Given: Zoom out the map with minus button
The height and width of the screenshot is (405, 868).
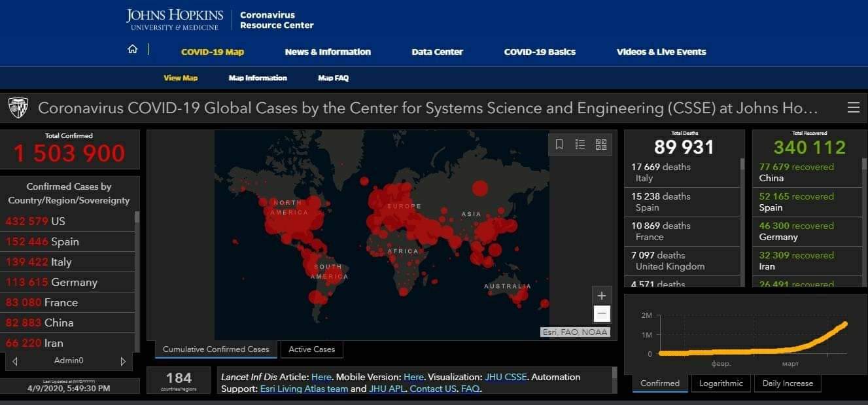Looking at the screenshot, I should (602, 314).
